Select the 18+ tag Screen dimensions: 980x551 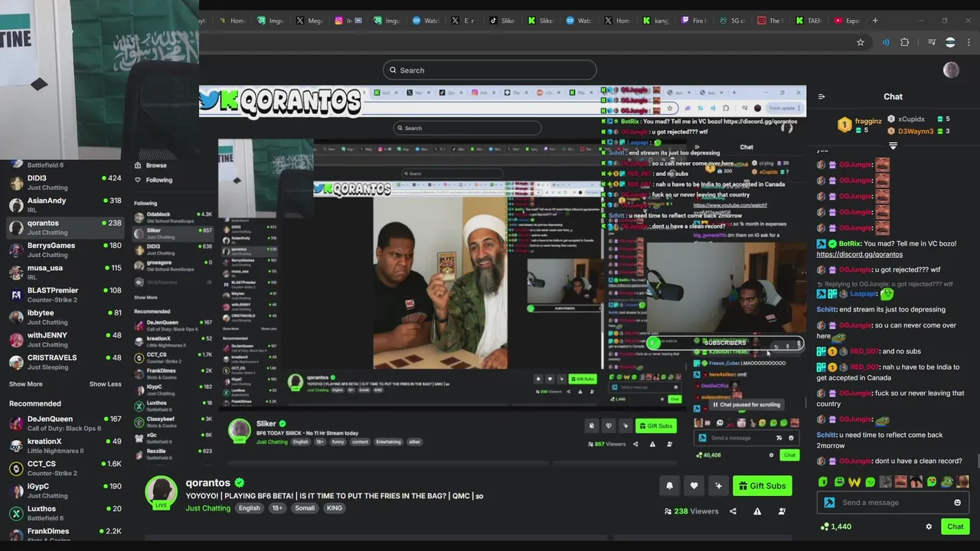[277, 508]
